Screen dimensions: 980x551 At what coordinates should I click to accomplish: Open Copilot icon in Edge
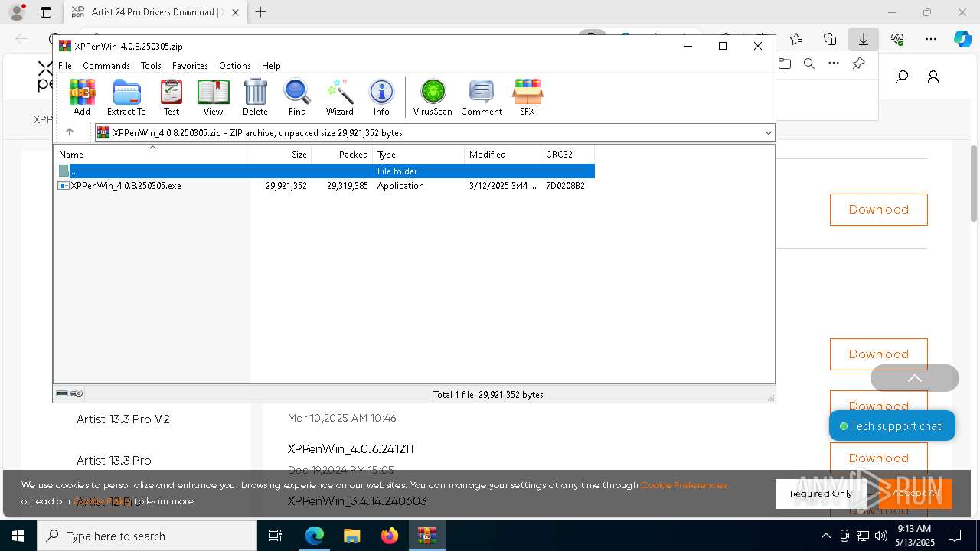click(963, 39)
